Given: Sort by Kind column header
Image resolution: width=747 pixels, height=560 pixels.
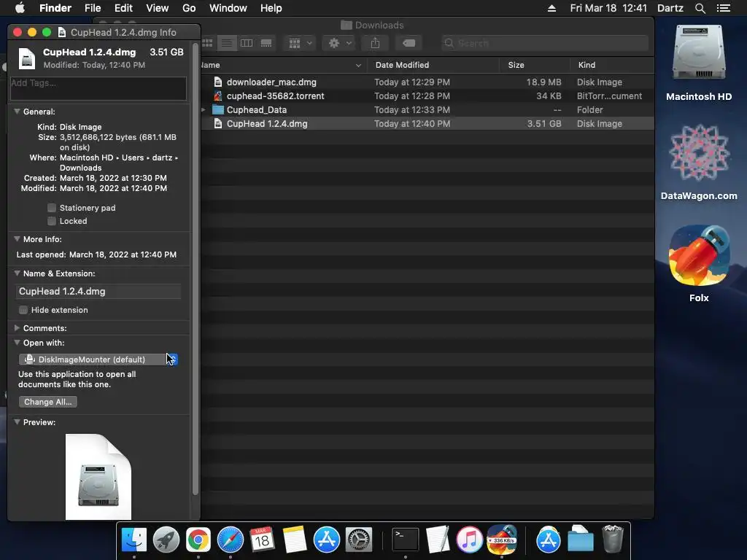Looking at the screenshot, I should 612,65.
